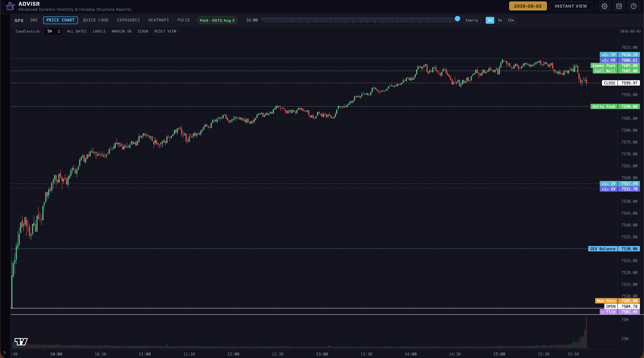This screenshot has width=644, height=358.
Task: Click the ADVISR logo icon
Action: coord(10,6)
